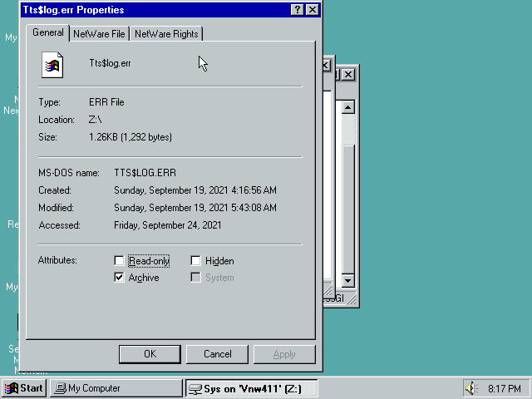This screenshot has height=399, width=532.
Task: Click the MS-DOS name TTS$LOG.ERR
Action: tap(145, 173)
